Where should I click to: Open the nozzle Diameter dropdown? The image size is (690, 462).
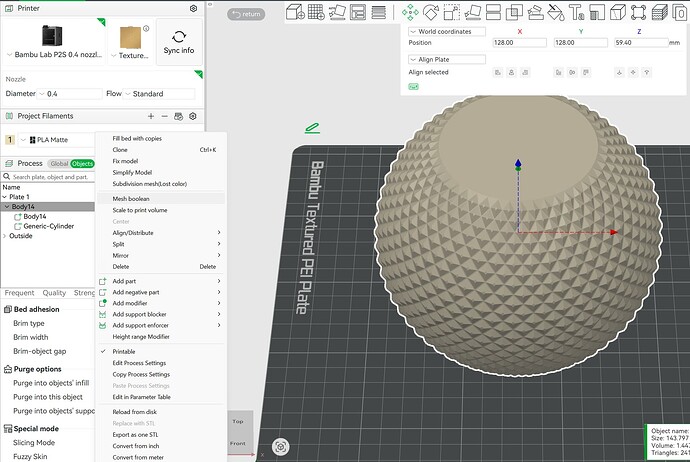(x=70, y=94)
